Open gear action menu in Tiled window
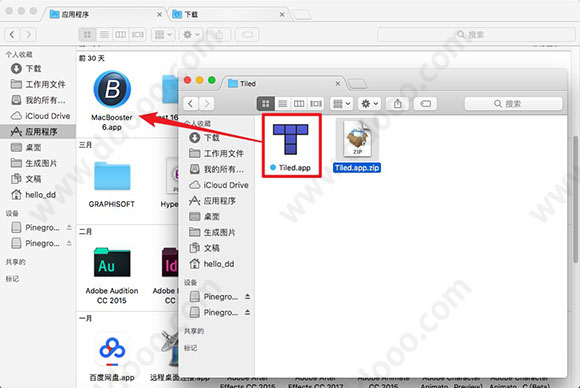This screenshot has height=388, width=580. [x=369, y=104]
